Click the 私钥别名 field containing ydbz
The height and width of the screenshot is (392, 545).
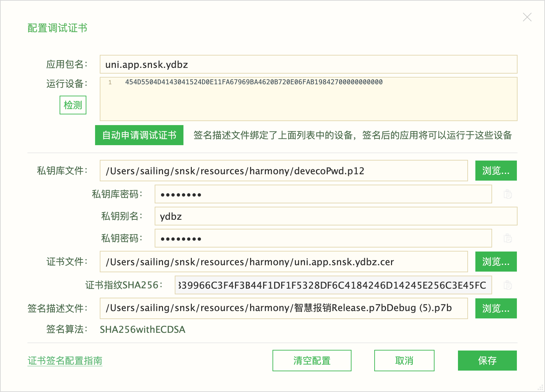coord(335,216)
